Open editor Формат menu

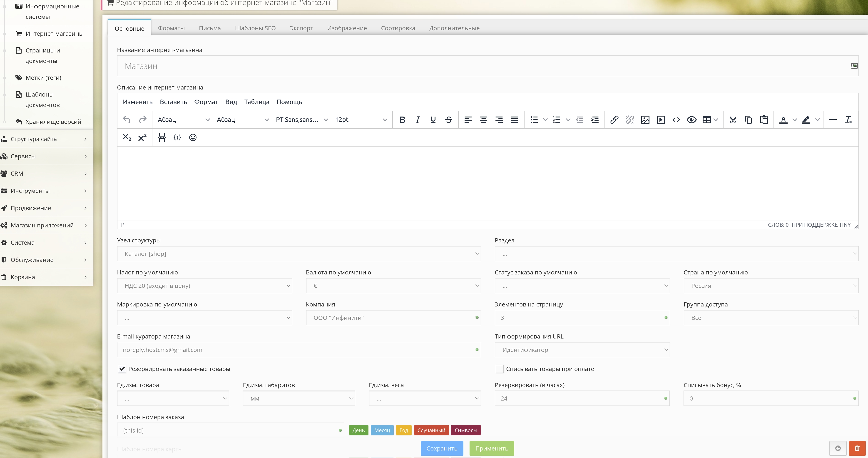[x=206, y=102]
